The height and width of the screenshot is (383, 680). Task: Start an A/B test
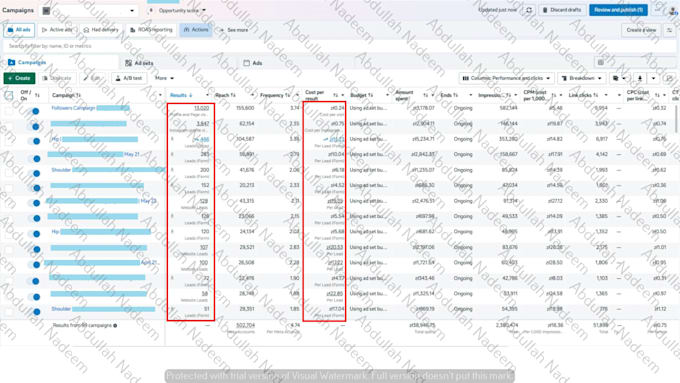click(128, 78)
